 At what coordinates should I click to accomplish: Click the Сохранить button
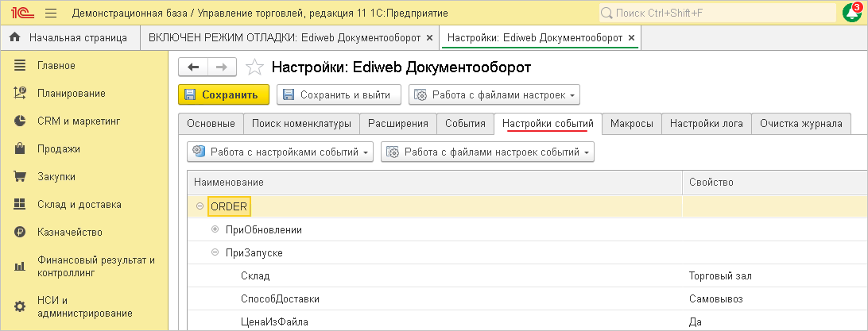click(x=223, y=95)
